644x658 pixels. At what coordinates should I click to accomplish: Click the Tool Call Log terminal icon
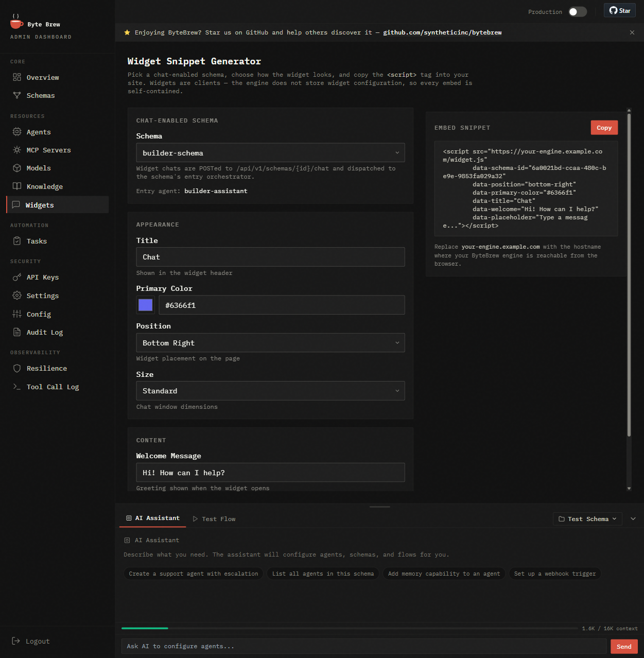click(17, 387)
